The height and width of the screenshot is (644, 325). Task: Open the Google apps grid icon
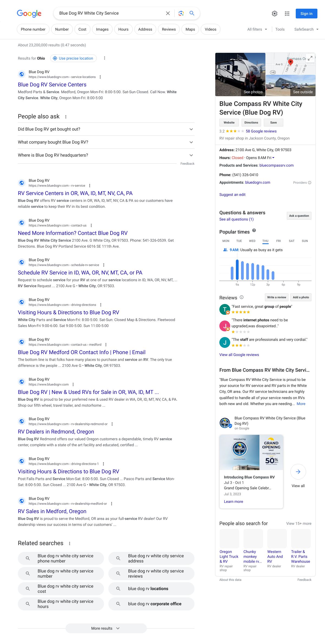287,14
